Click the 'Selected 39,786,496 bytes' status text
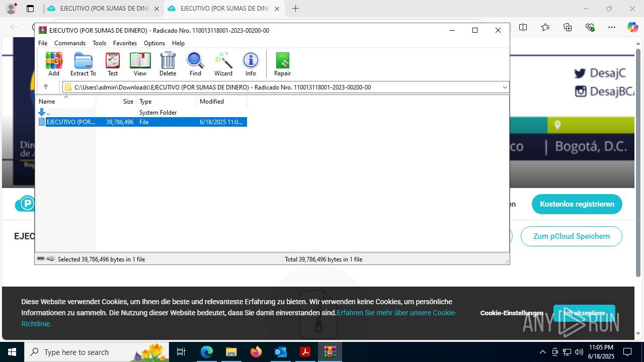644x362 pixels. click(x=101, y=259)
